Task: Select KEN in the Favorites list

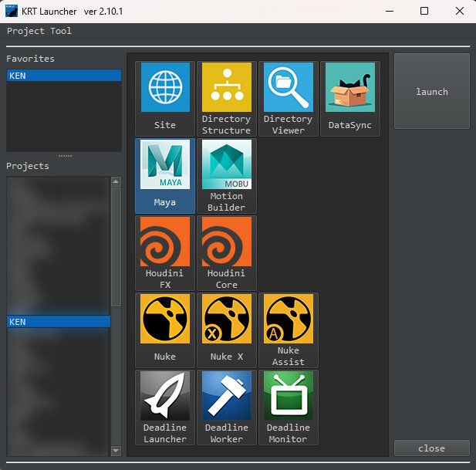Action: [x=64, y=76]
